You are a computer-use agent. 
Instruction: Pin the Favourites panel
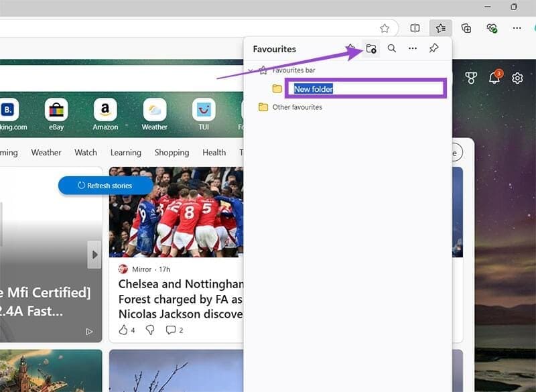click(433, 48)
